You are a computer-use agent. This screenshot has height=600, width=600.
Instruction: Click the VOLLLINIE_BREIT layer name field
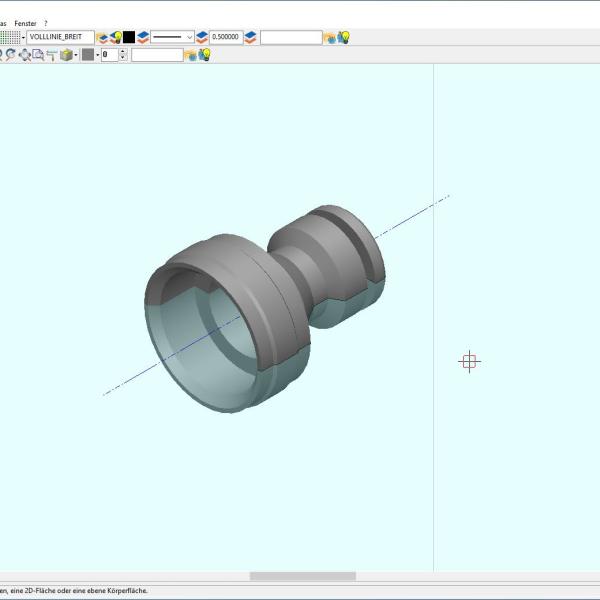coord(60,37)
